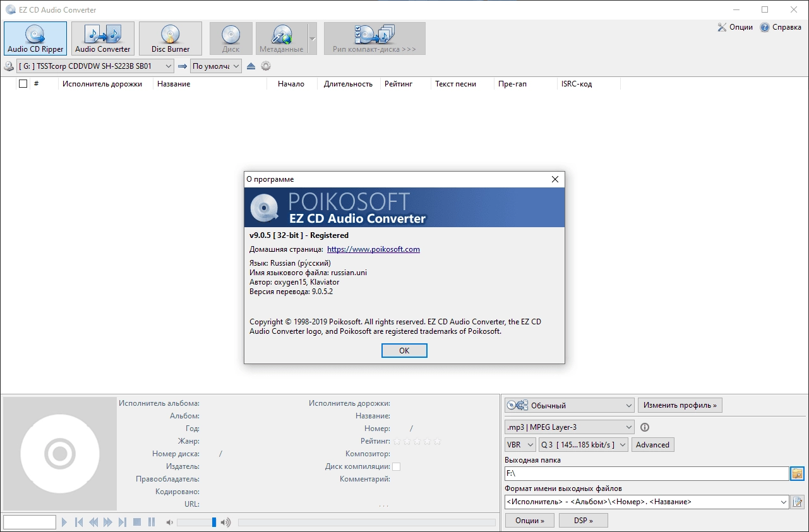Confirm dialog with OK button

pos(404,350)
